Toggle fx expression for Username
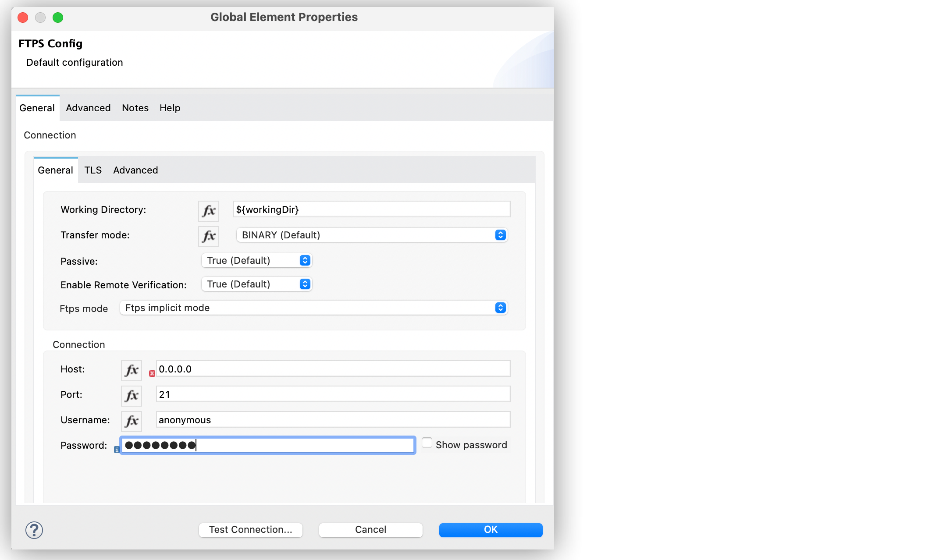 132,421
